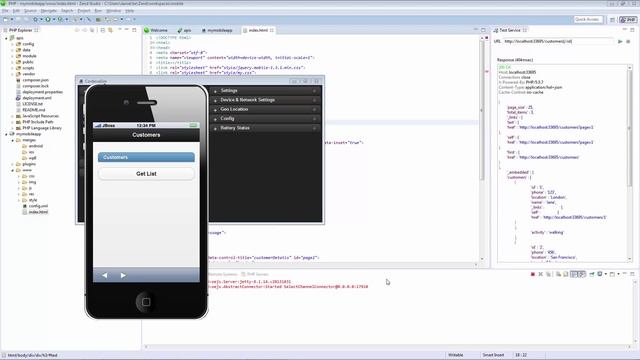The width and height of the screenshot is (640, 360).
Task: Switch to the mymobileapp editor tab
Action: click(217, 30)
